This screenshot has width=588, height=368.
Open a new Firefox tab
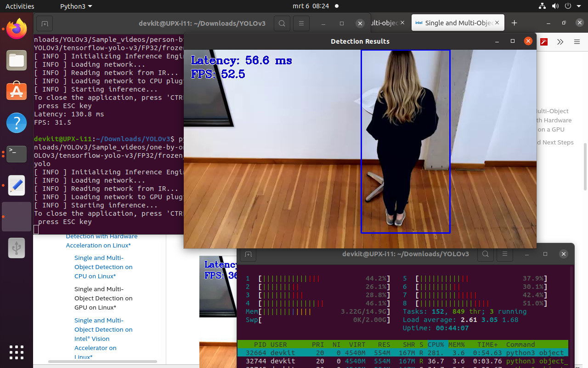pos(514,23)
